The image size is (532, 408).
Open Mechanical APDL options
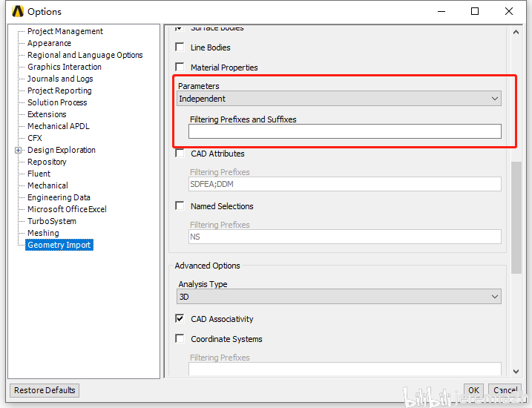pyautogui.click(x=59, y=126)
